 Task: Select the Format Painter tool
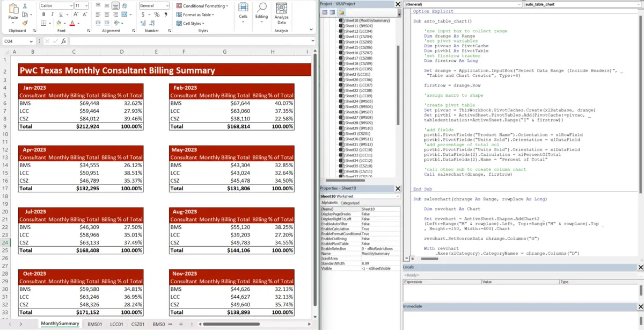(25, 23)
